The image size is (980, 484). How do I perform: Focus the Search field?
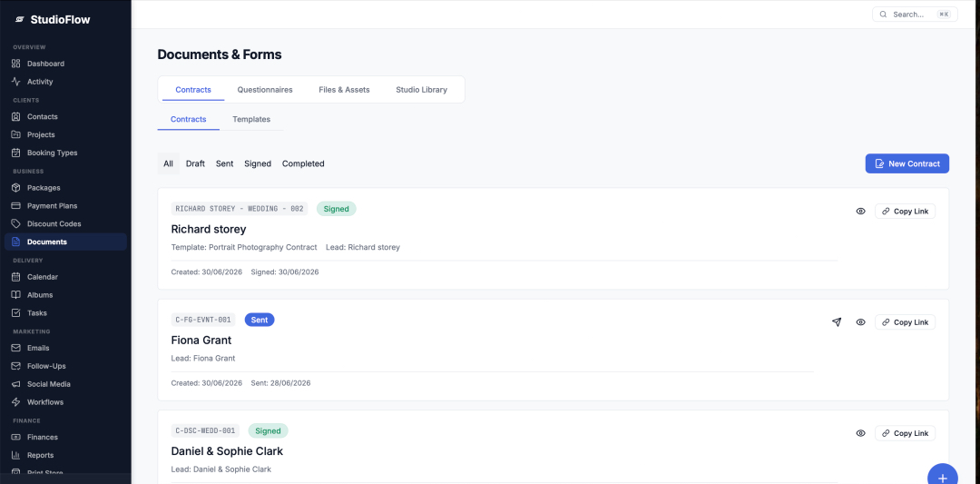(915, 15)
